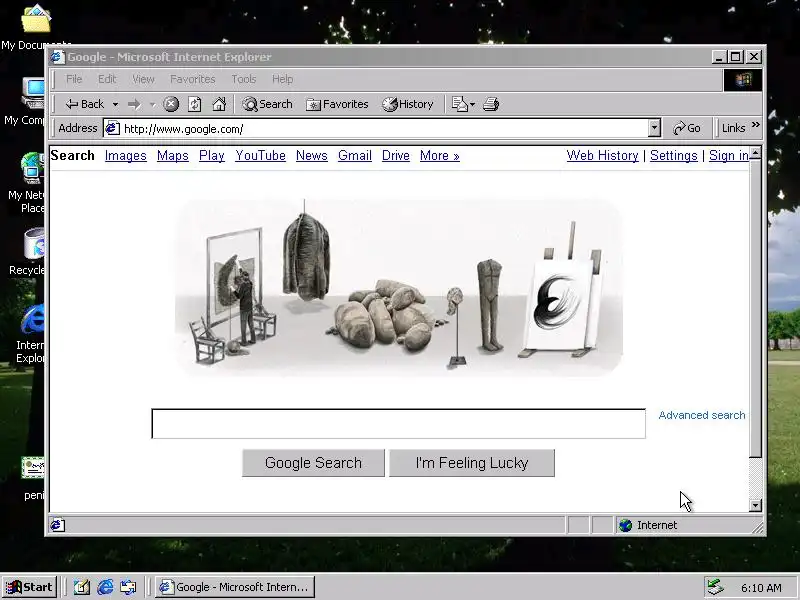
Task: Click the vertical scrollbar up arrow
Action: [756, 153]
